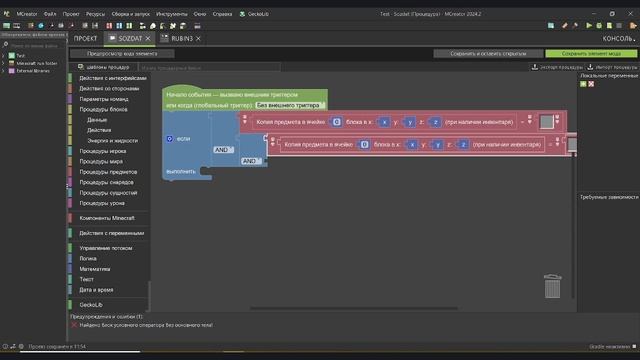Click 'Сохранить и оставить открытым' button
This screenshot has height=360, width=640.
(x=488, y=53)
